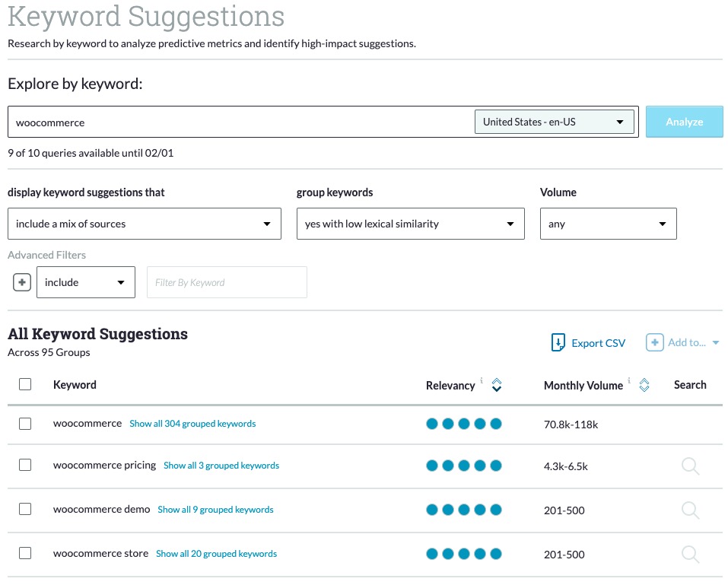Screen dimensions: 728x585
Task: Click 9 of 10 queries available text
Action: click(x=91, y=153)
